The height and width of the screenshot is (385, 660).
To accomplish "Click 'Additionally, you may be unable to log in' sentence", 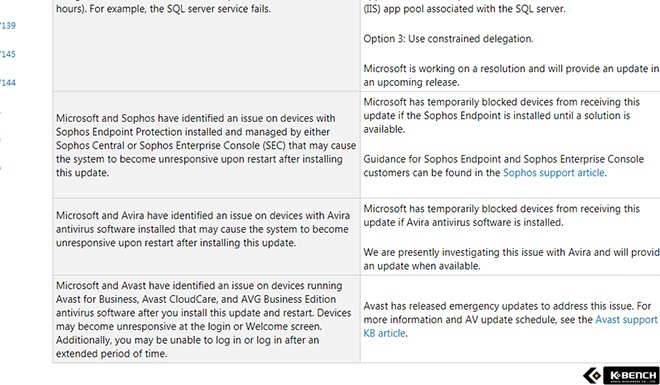I will [x=187, y=347].
